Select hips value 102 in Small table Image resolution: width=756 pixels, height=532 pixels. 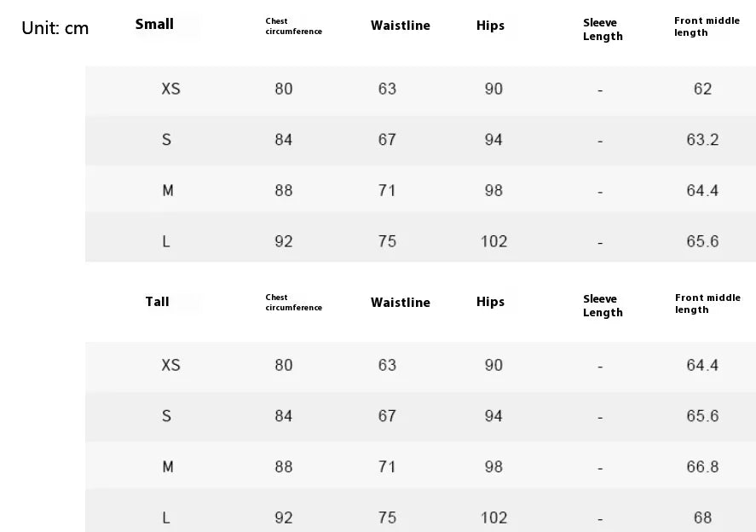click(x=493, y=241)
